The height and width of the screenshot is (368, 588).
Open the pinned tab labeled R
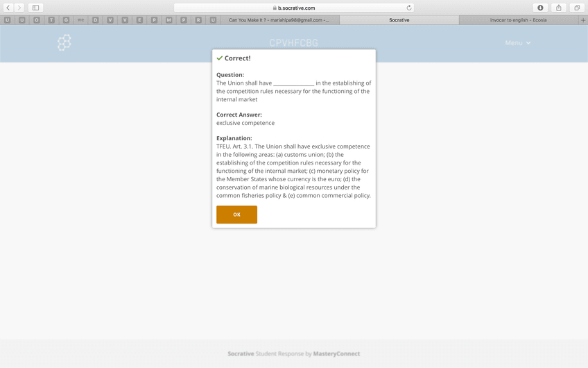pos(198,20)
